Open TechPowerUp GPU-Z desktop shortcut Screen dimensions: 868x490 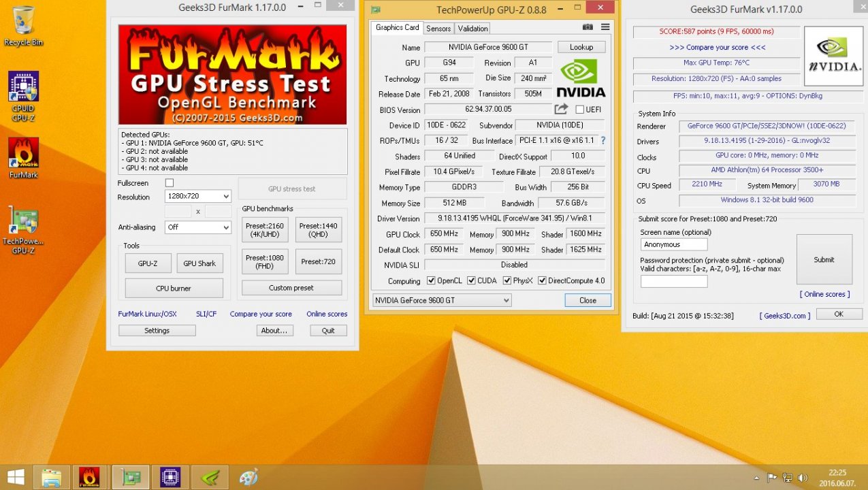(23, 229)
